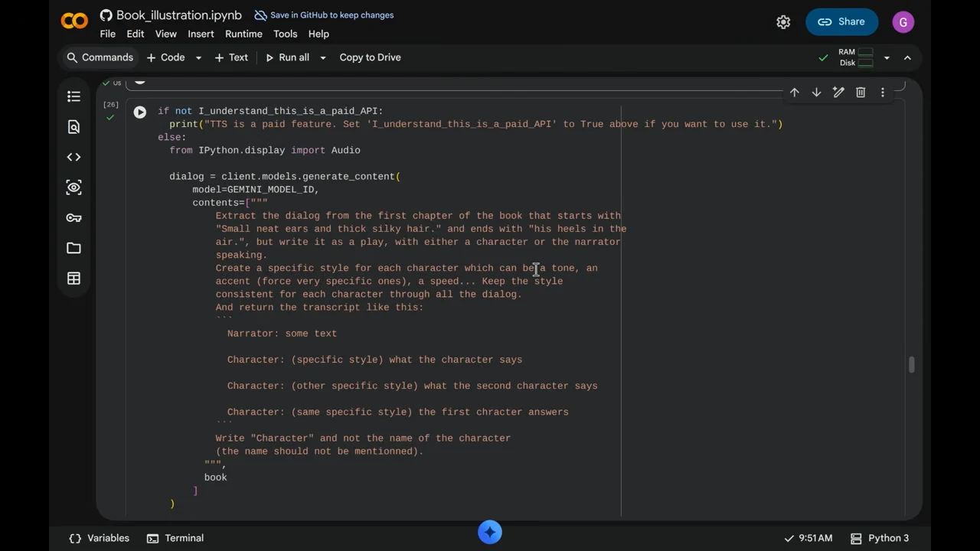Open the Terminal panel
Viewport: 980px width, 551px height.
click(x=175, y=538)
